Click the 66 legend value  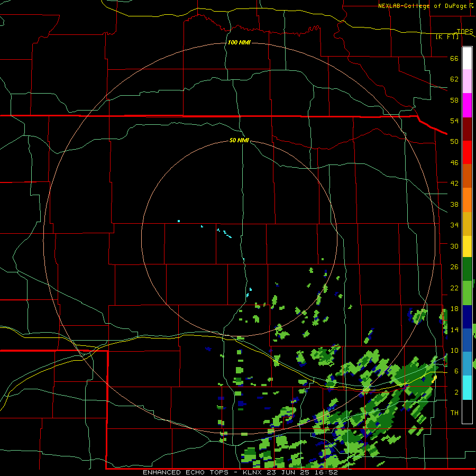click(454, 58)
